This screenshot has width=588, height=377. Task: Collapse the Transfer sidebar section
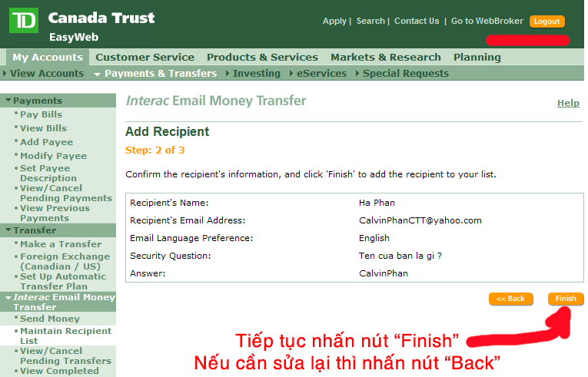coord(34,230)
